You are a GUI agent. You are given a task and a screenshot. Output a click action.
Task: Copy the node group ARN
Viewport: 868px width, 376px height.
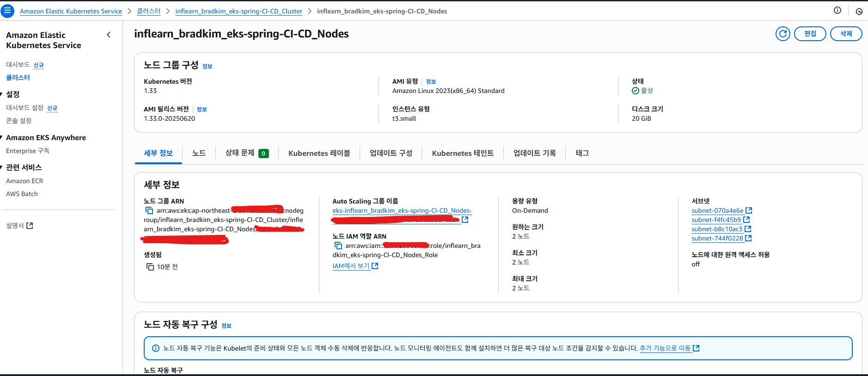pos(149,210)
